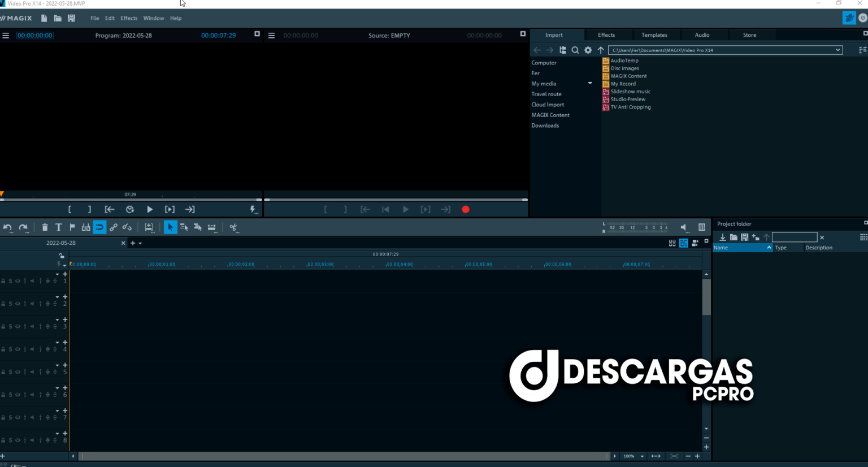Select the Title editor T icon

[x=58, y=227]
